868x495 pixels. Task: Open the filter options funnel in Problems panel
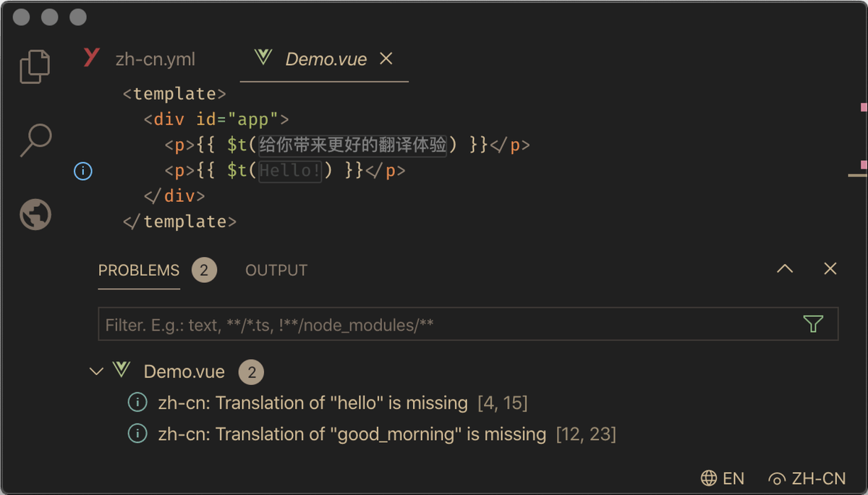(812, 324)
